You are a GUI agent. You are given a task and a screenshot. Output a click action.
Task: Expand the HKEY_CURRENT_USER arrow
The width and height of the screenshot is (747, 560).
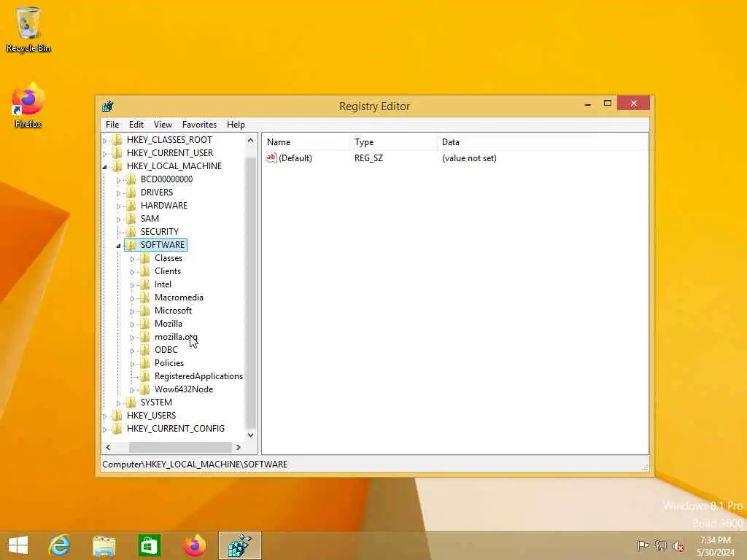(x=105, y=153)
